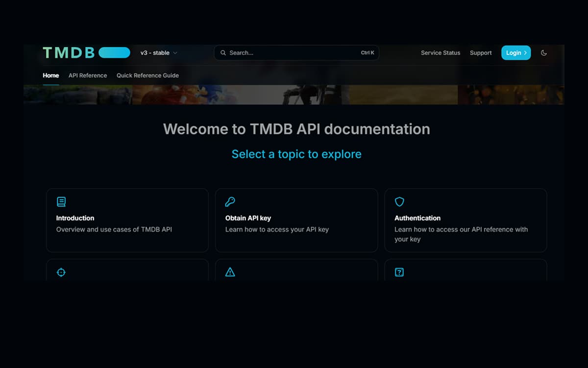
Task: Click the book icon on Introduction card
Action: coord(61,202)
